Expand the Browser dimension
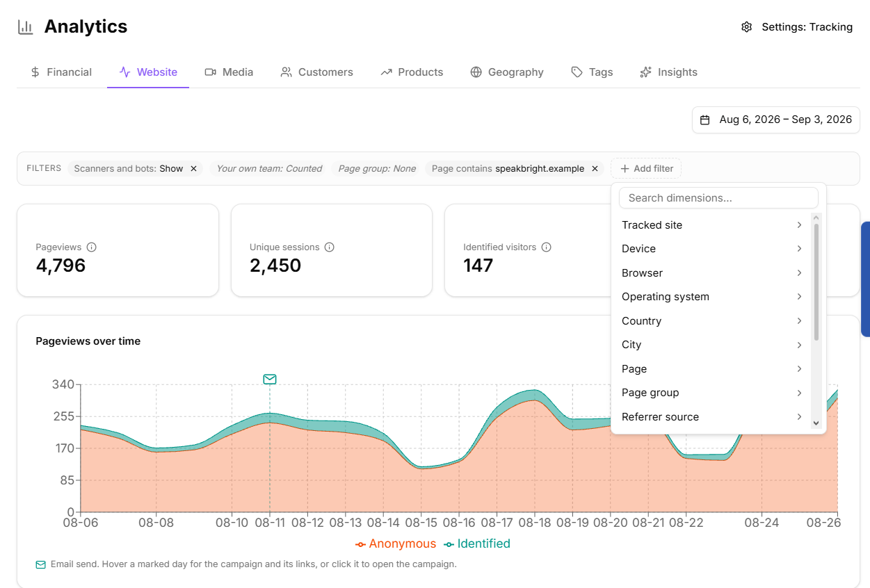This screenshot has height=588, width=870. tap(712, 273)
